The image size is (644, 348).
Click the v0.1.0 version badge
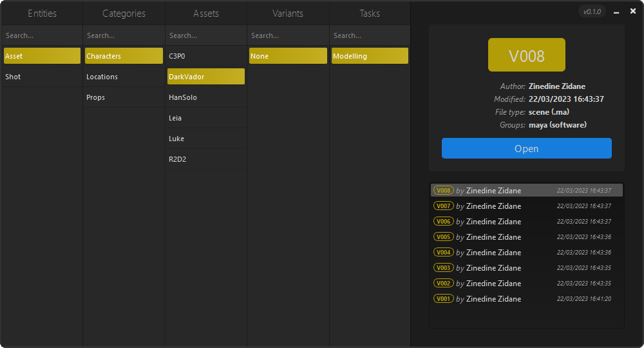click(x=592, y=12)
